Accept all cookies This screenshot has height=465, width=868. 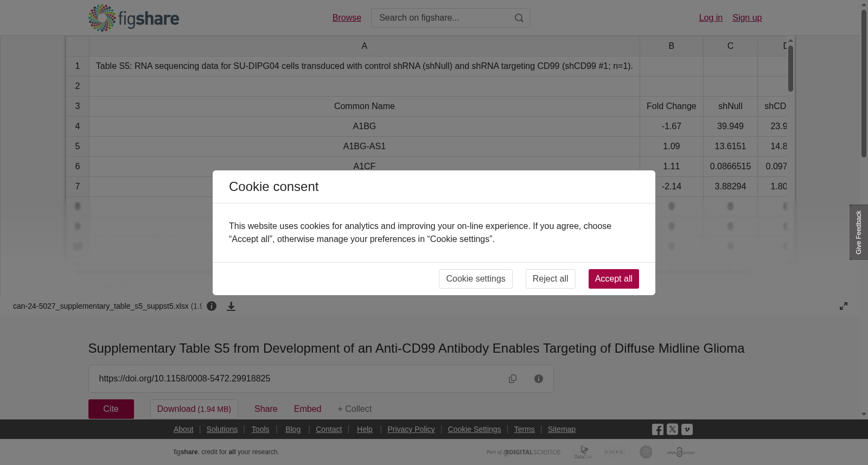[614, 279]
